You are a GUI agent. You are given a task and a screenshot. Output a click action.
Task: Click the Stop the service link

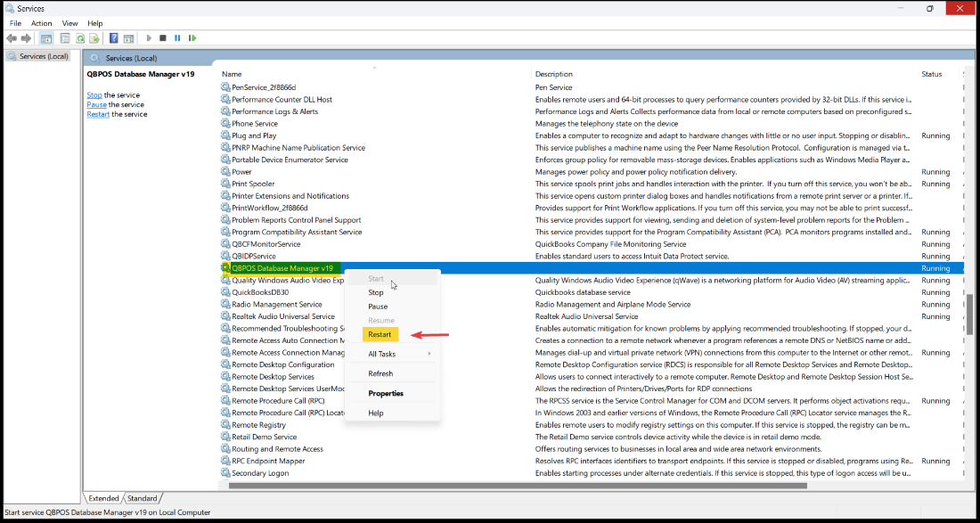pyautogui.click(x=94, y=94)
